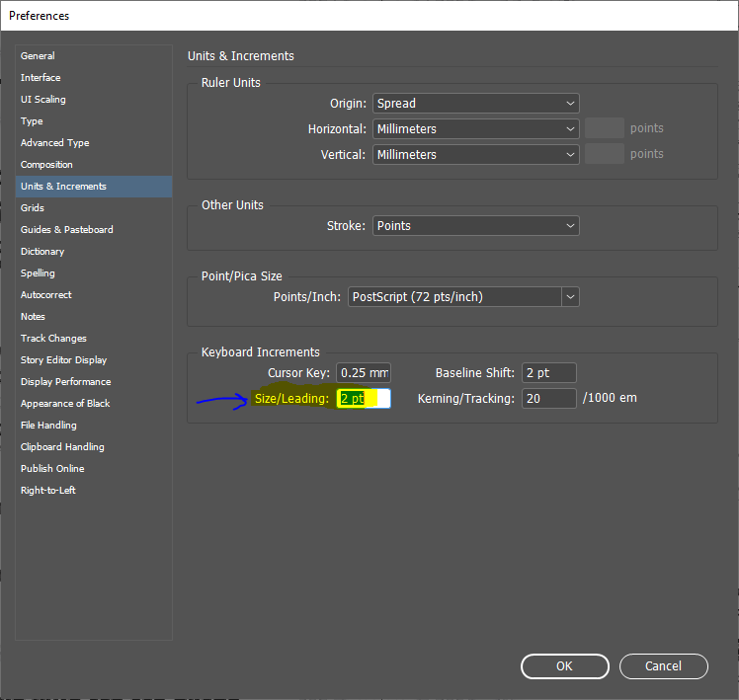Select the Appearance of Black category
The width and height of the screenshot is (739, 700).
(65, 404)
